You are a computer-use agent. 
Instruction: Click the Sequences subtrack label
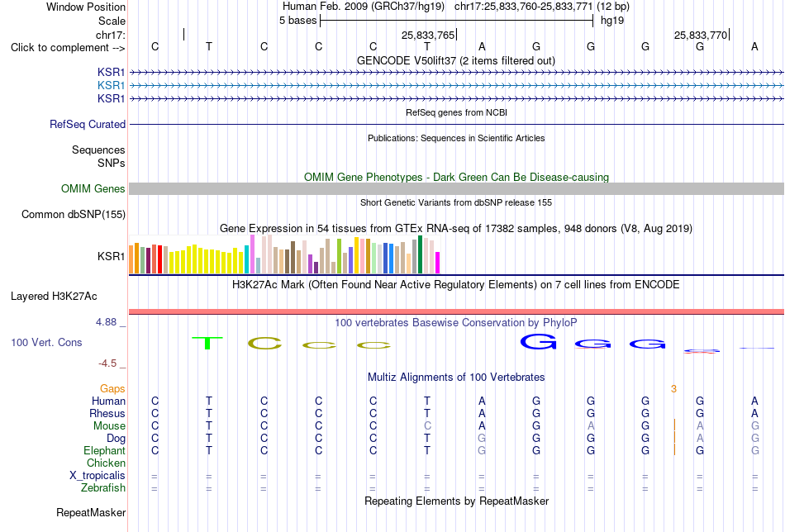pos(98,150)
